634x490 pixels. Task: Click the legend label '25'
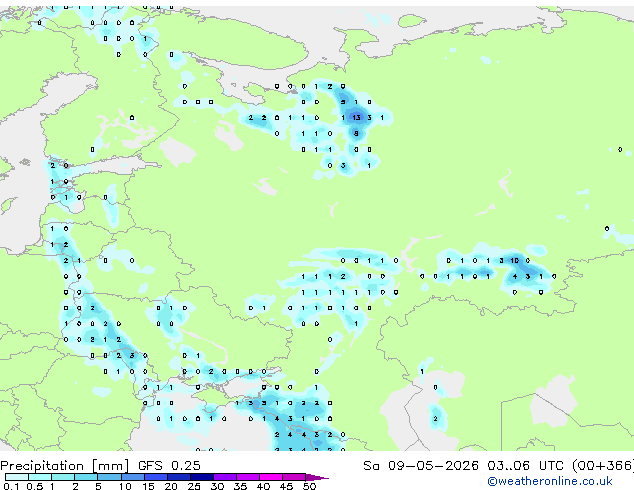pyautogui.click(x=194, y=486)
